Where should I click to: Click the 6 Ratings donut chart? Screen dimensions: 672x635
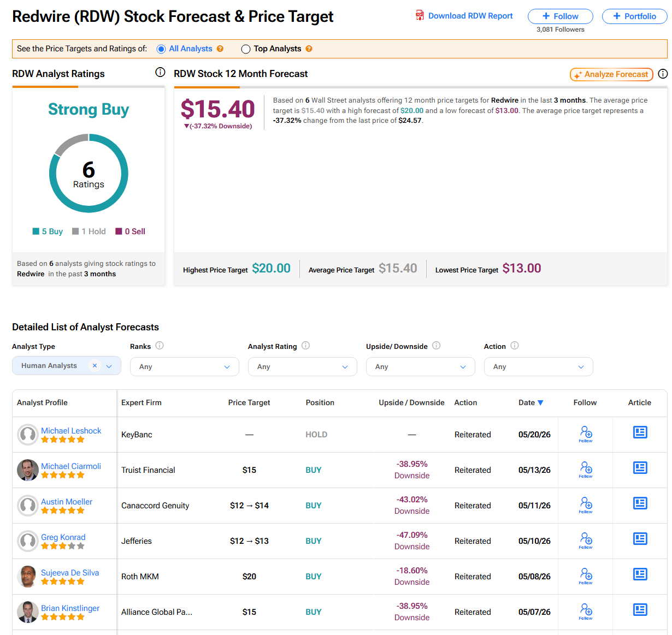tap(89, 174)
